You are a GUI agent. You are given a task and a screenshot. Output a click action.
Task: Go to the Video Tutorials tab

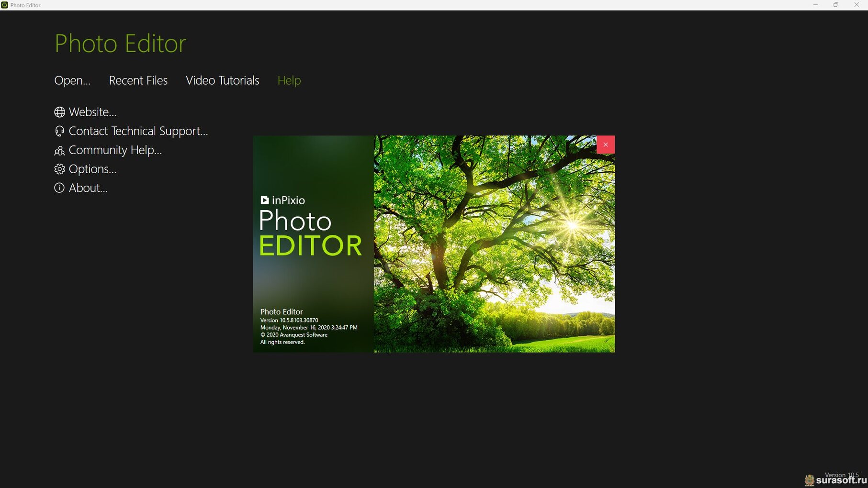pos(223,80)
